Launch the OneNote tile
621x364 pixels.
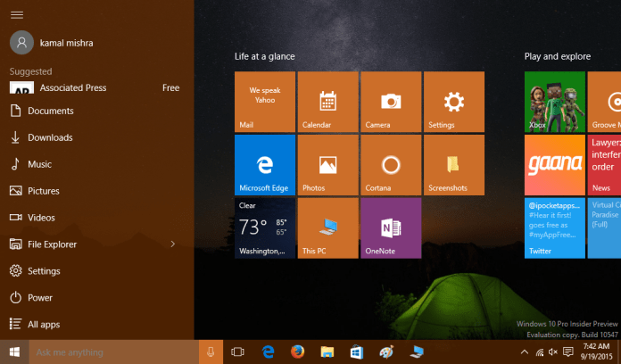click(x=391, y=228)
